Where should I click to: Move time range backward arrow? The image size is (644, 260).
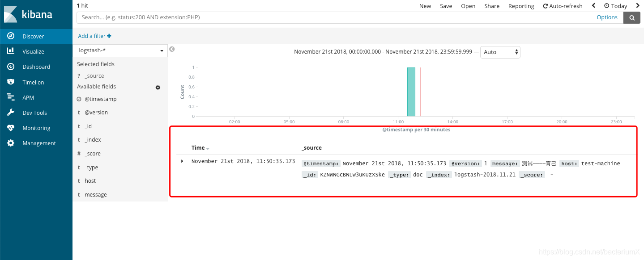pyautogui.click(x=593, y=6)
